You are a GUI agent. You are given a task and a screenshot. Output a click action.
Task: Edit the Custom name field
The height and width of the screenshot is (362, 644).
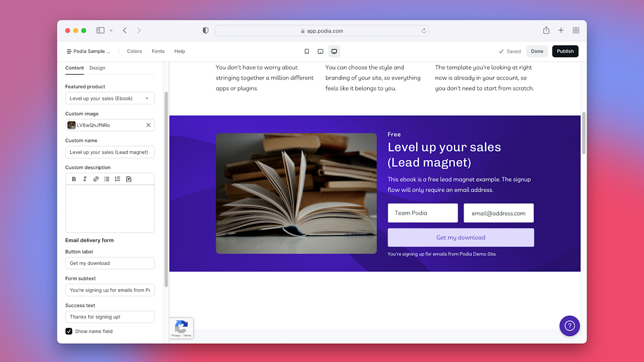110,152
